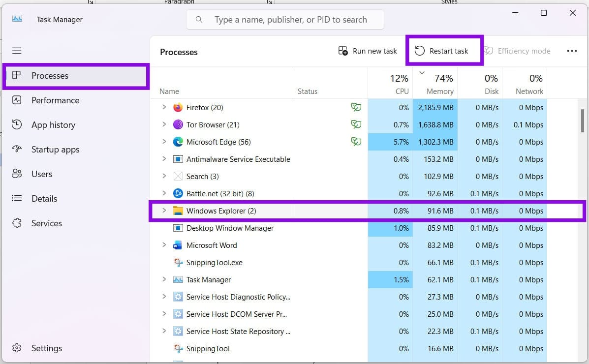Click the Microsoft Word process icon

click(x=178, y=245)
